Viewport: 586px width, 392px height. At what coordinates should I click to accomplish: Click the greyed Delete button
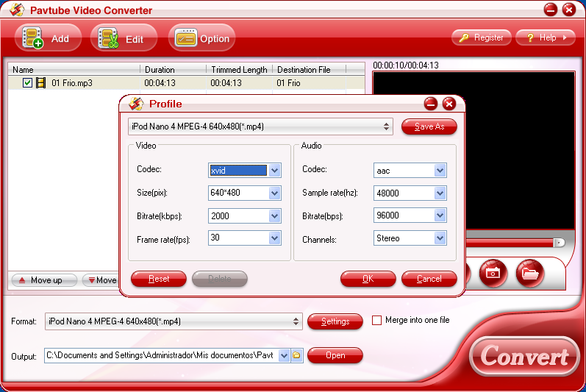point(220,279)
